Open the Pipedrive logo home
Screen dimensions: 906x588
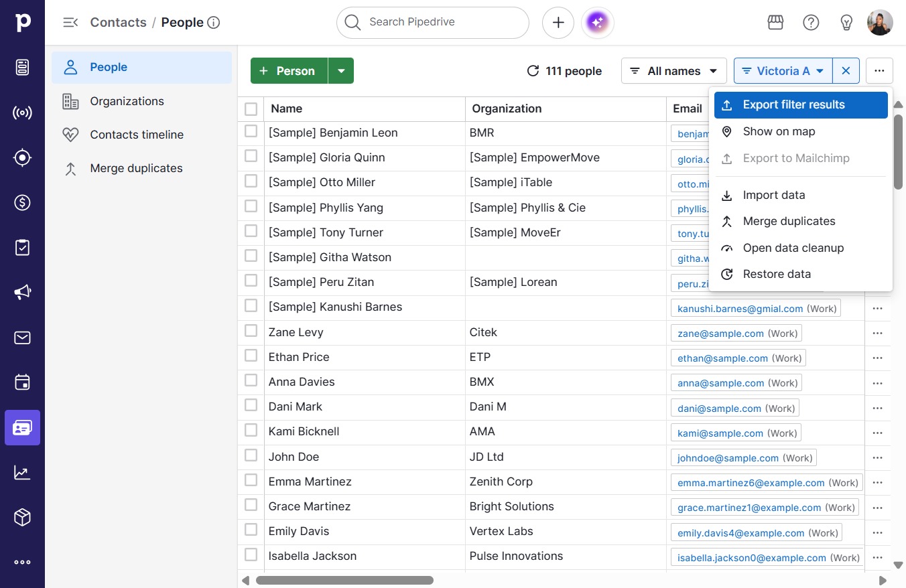click(22, 22)
